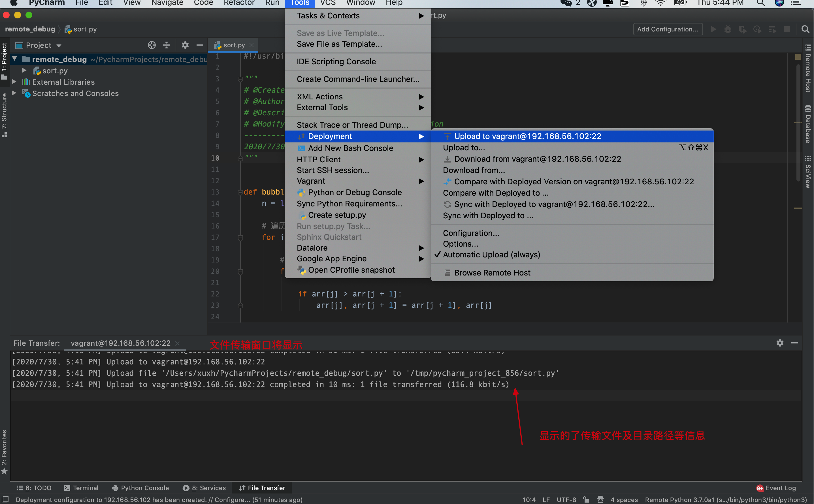Select Browse Remote Host menu entry

point(572,273)
